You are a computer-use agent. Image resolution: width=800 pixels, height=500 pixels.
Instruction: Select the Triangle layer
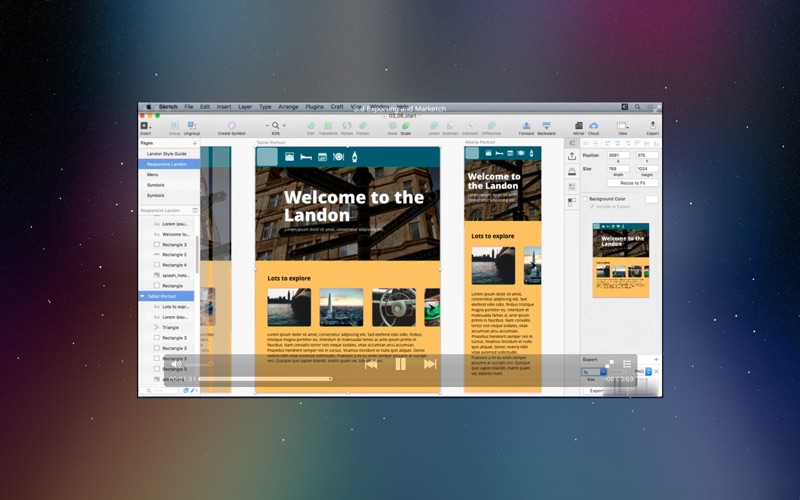click(166, 328)
